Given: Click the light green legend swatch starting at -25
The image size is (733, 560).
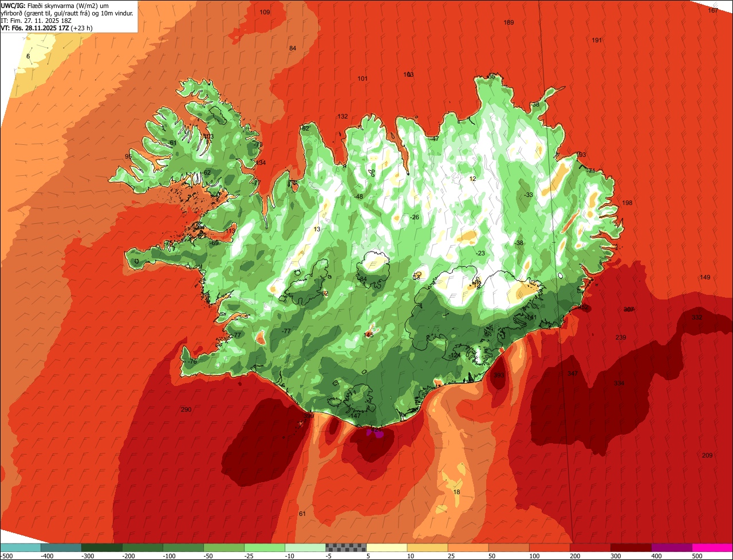Looking at the screenshot, I should [x=265, y=547].
